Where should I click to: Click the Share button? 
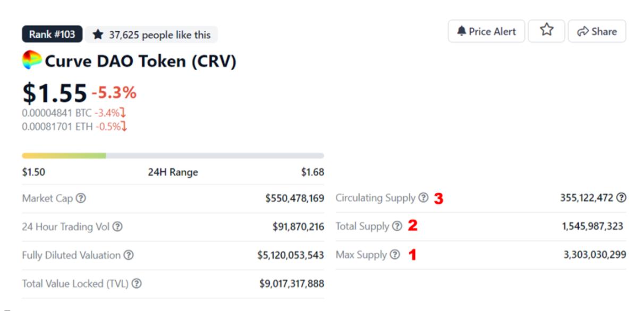(597, 31)
